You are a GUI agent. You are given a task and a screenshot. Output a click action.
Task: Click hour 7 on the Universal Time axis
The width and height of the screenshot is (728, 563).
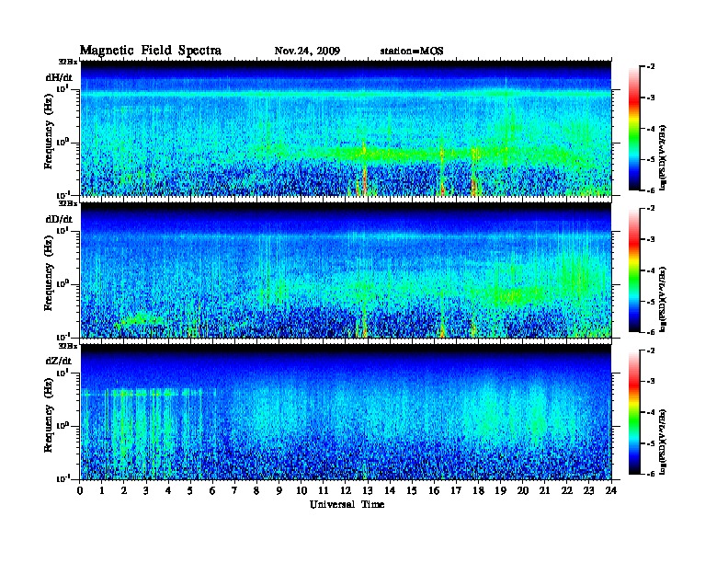point(235,490)
